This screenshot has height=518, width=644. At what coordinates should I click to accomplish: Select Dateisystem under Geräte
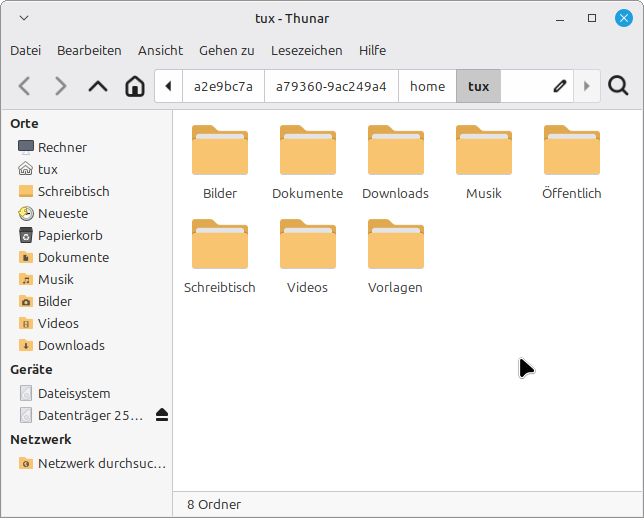click(x=73, y=393)
